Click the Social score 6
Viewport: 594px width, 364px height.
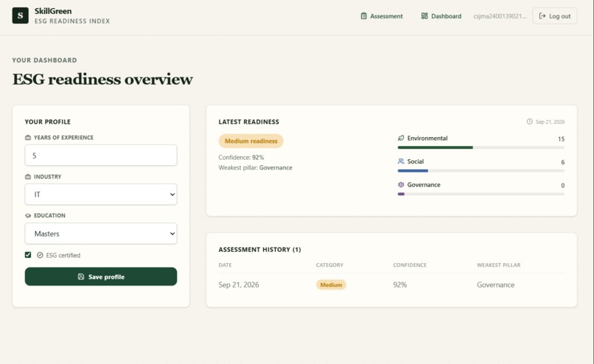tap(562, 162)
